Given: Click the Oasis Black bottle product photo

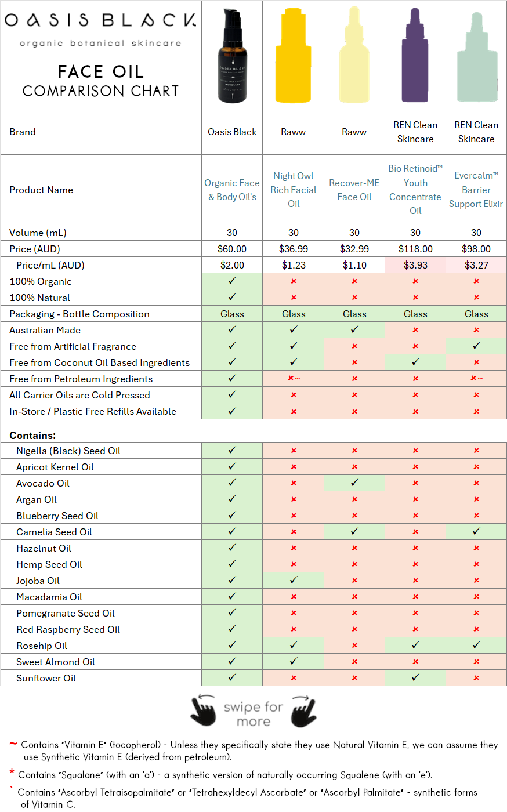Looking at the screenshot, I should click(x=232, y=56).
